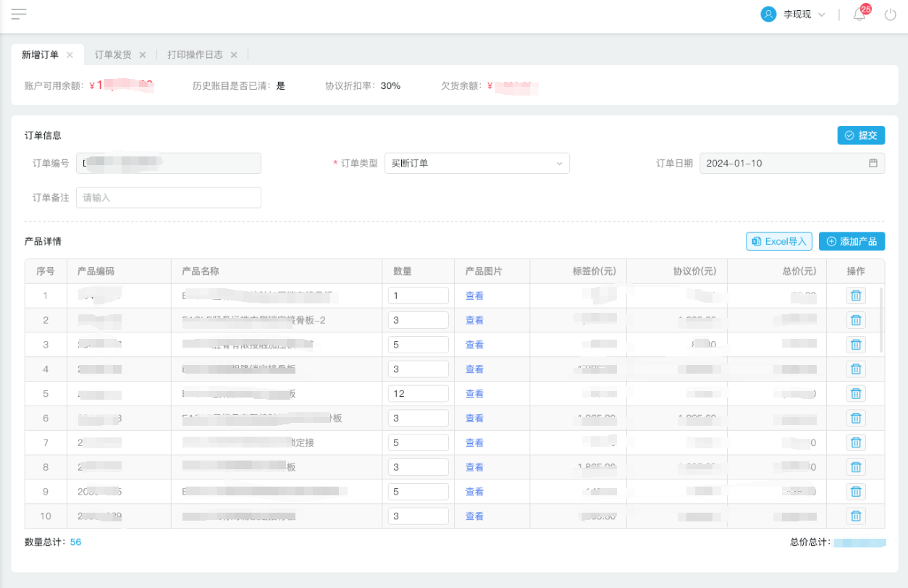The image size is (908, 588).
Task: Click quantity field of row 10
Action: click(x=419, y=516)
